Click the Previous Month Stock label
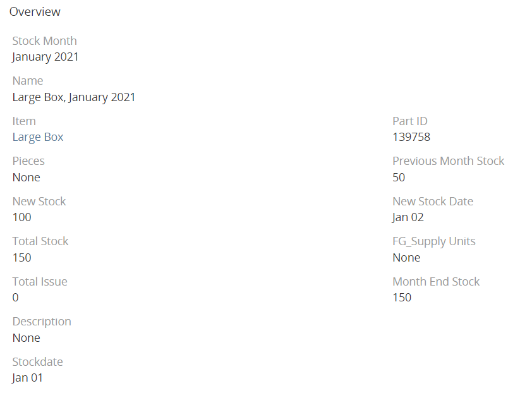 pos(449,161)
